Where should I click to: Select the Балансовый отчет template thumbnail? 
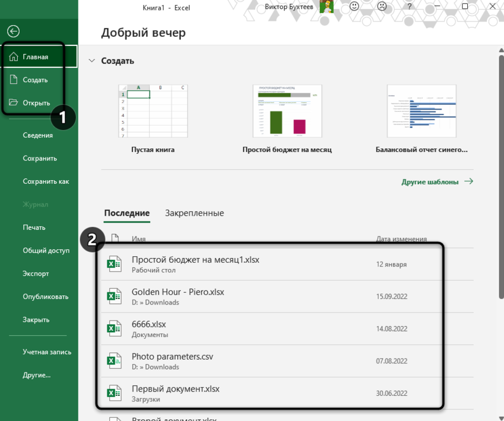click(421, 111)
